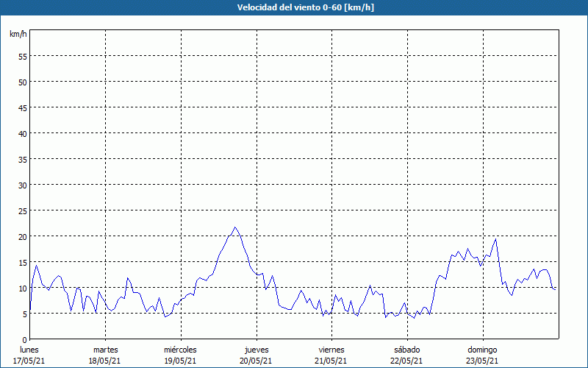
Task: Click the 55 tick label on the y-axis
Action: [22, 57]
